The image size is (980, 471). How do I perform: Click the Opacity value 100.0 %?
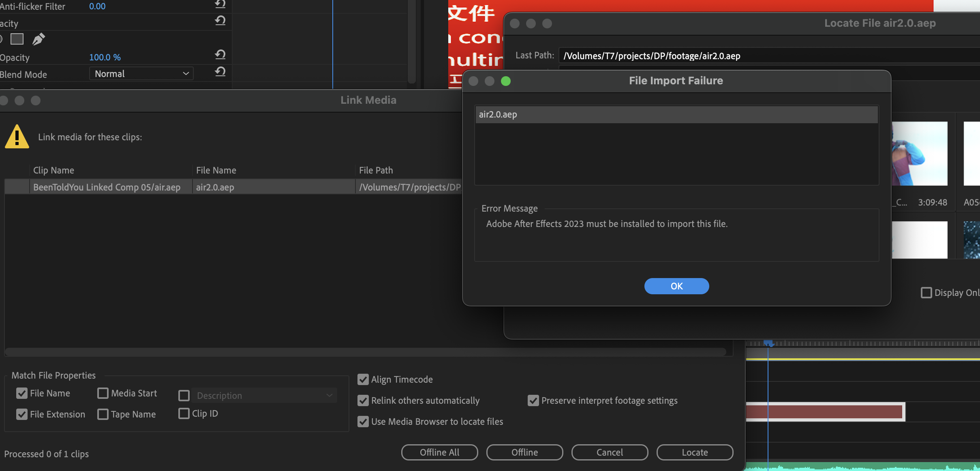tap(105, 58)
